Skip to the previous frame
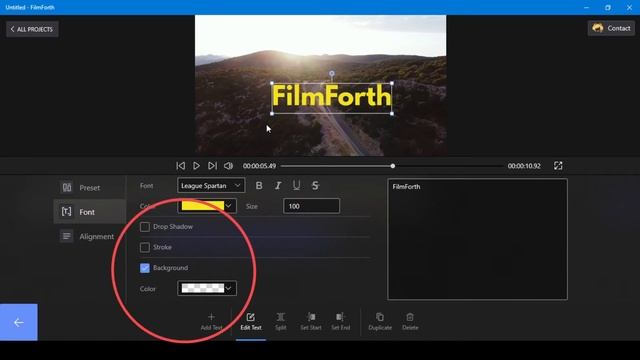This screenshot has width=640, height=360. [180, 166]
